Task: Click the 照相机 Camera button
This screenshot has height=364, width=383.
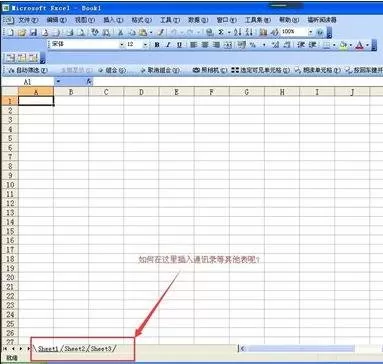Action: (x=210, y=70)
